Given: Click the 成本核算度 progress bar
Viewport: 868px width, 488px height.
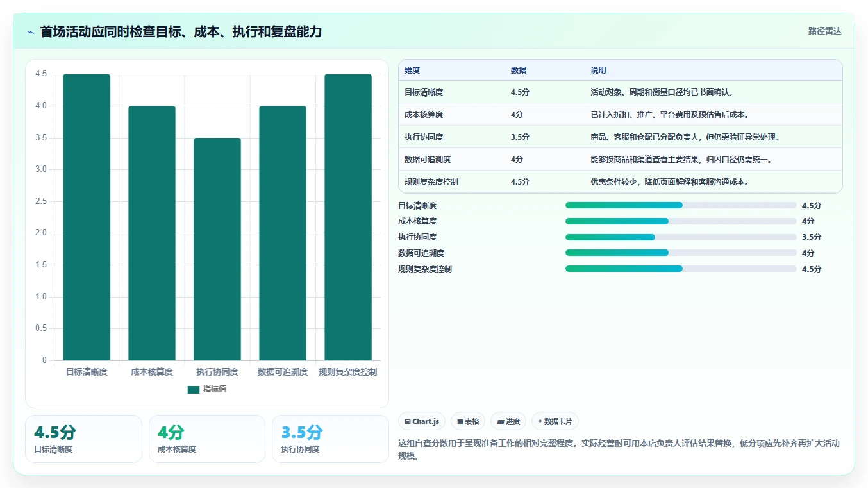Looking at the screenshot, I should point(681,221).
